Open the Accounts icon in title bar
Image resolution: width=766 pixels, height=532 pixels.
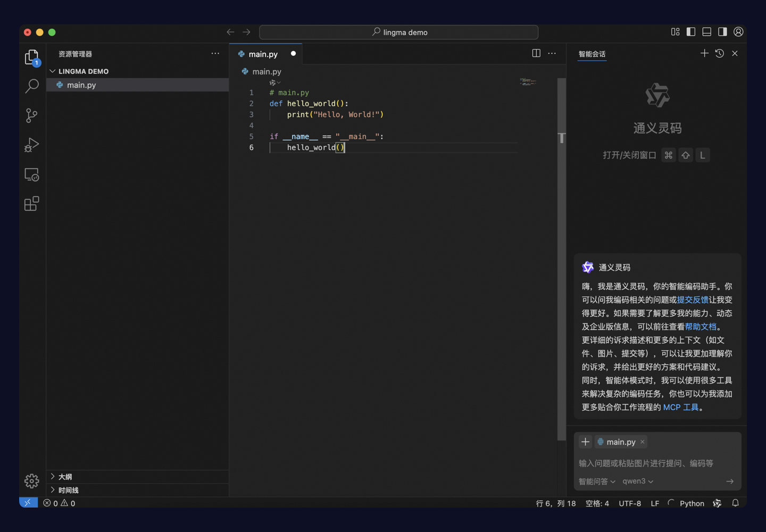[738, 32]
